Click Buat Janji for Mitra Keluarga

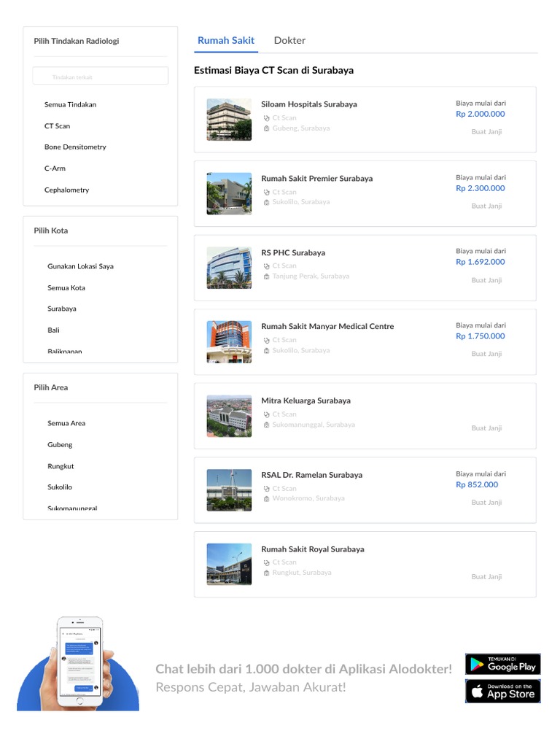point(486,427)
